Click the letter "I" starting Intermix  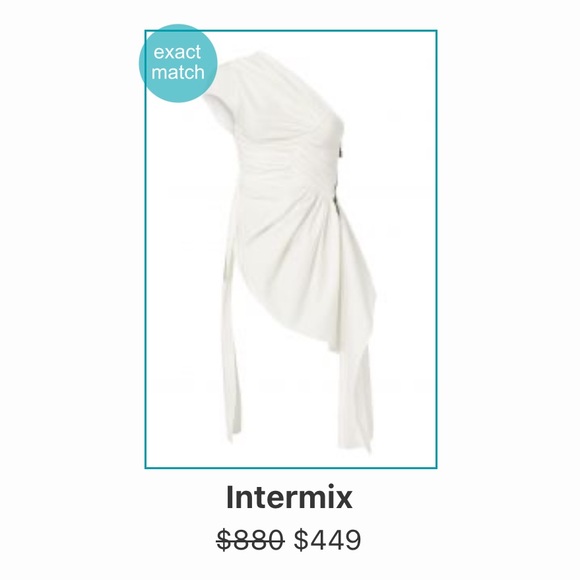point(230,497)
